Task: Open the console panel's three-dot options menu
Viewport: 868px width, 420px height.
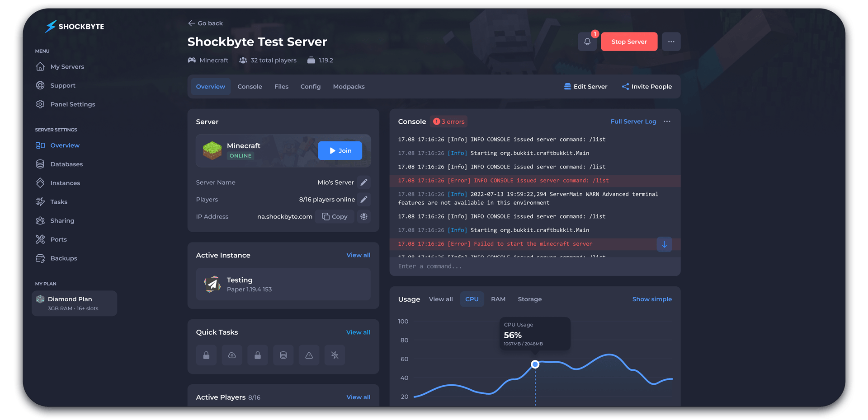Action: 667,121
